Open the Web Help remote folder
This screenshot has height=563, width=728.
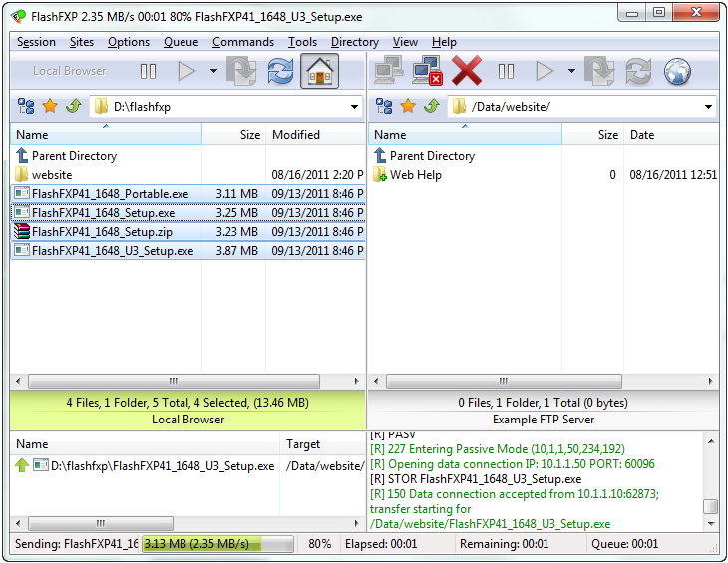click(x=415, y=175)
